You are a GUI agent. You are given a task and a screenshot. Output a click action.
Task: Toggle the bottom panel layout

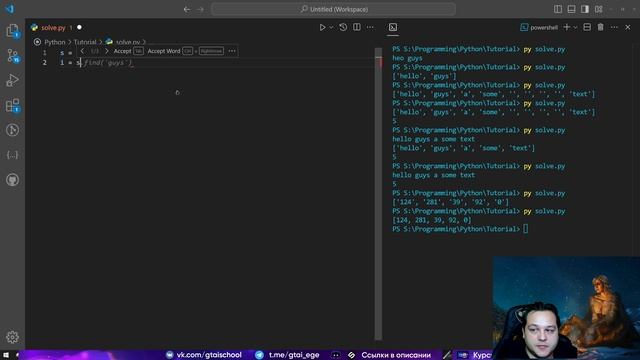point(571,9)
